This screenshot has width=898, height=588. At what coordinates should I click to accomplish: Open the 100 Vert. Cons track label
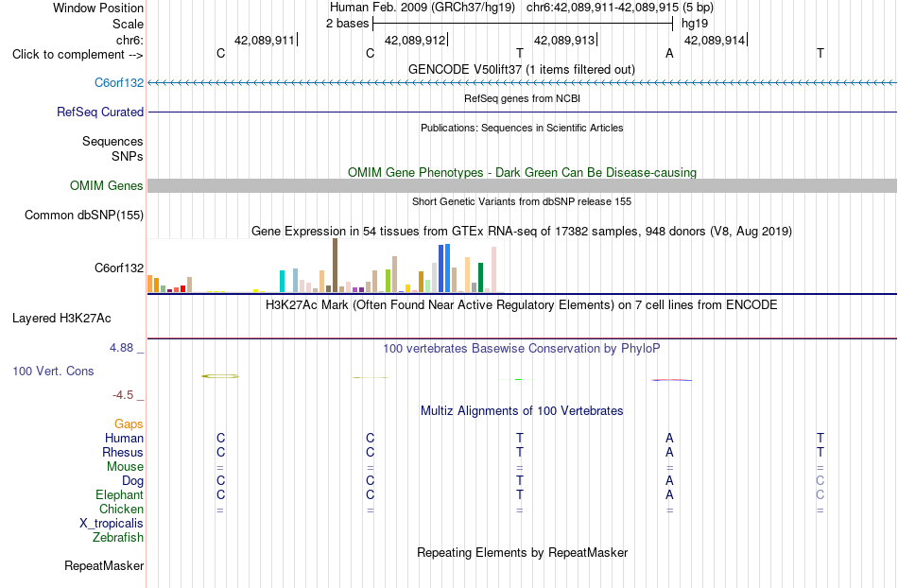pos(53,371)
